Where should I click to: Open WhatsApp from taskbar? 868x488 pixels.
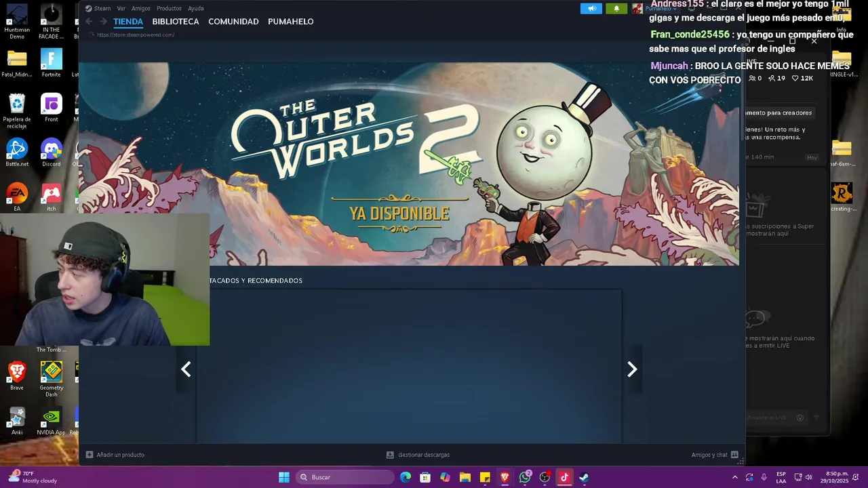525,477
